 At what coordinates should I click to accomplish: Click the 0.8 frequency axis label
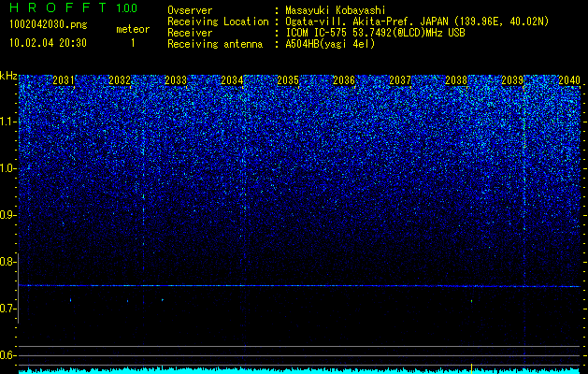pyautogui.click(x=8, y=262)
